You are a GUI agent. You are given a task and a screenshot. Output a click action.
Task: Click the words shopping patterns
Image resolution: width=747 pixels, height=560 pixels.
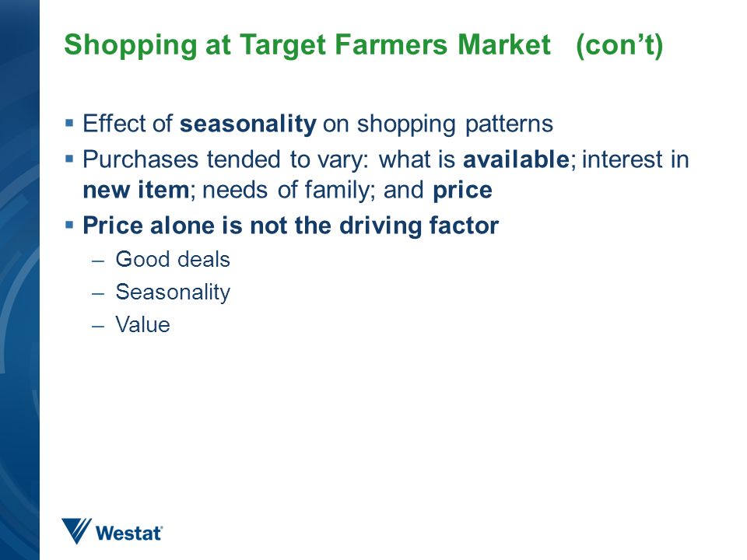point(455,124)
